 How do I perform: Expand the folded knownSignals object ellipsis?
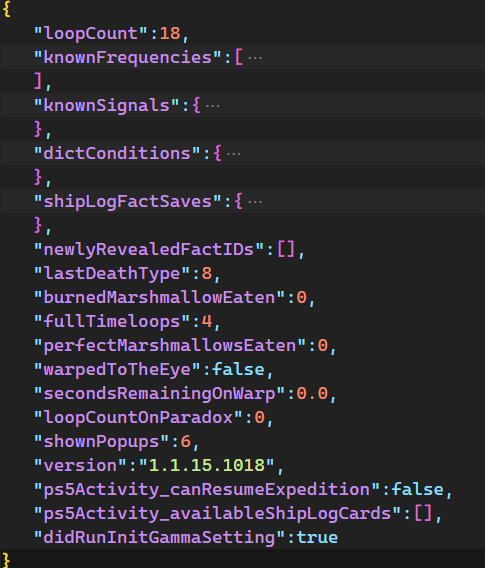213,106
